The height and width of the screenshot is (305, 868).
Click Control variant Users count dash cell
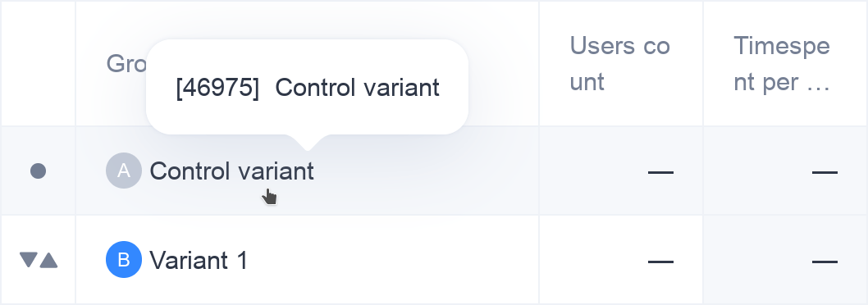(660, 173)
